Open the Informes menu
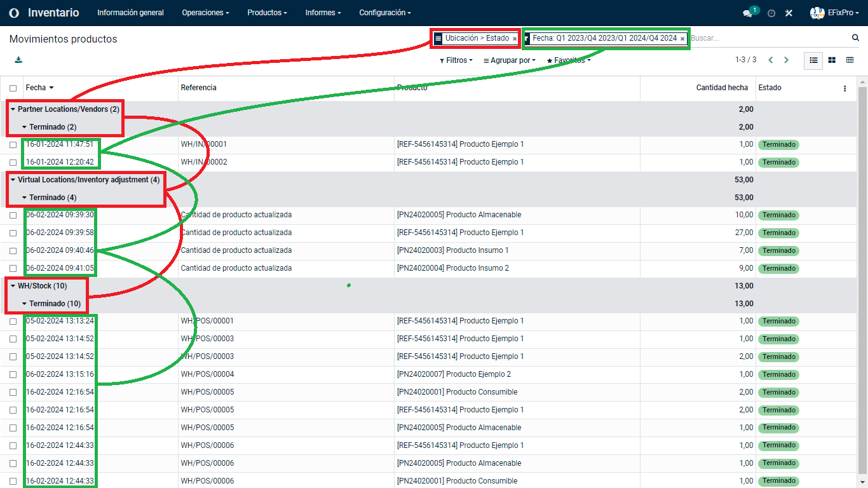 point(323,13)
